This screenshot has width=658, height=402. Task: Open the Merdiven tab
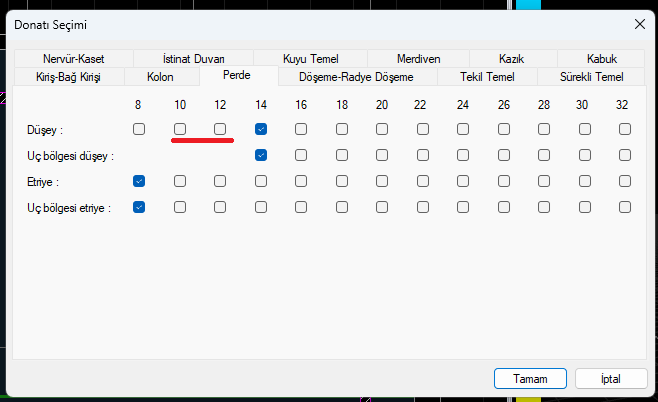[x=418, y=59]
